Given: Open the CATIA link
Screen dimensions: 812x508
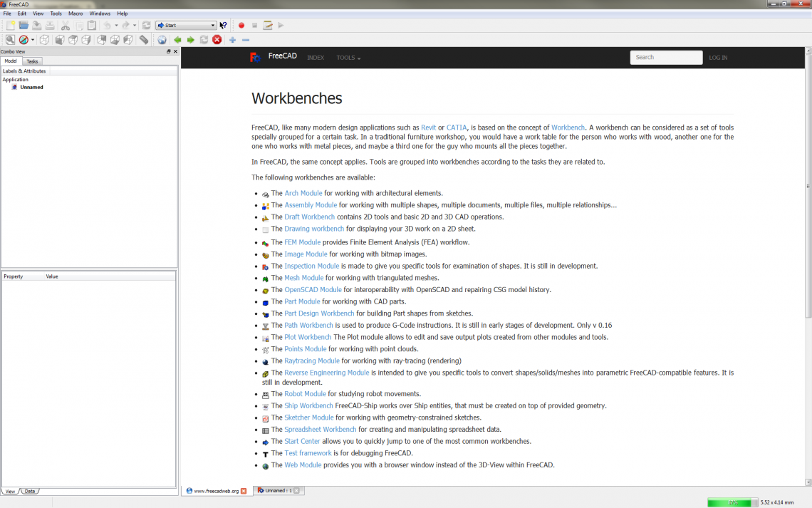Looking at the screenshot, I should pyautogui.click(x=457, y=128).
